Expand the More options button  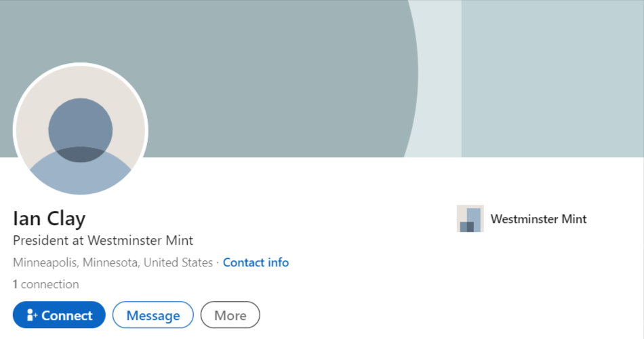click(230, 315)
